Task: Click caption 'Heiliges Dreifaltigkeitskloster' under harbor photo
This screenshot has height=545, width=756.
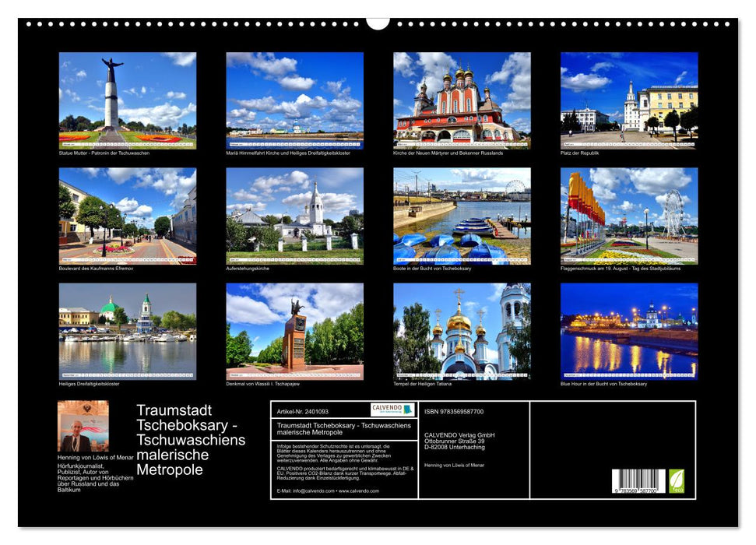Action: (90, 384)
